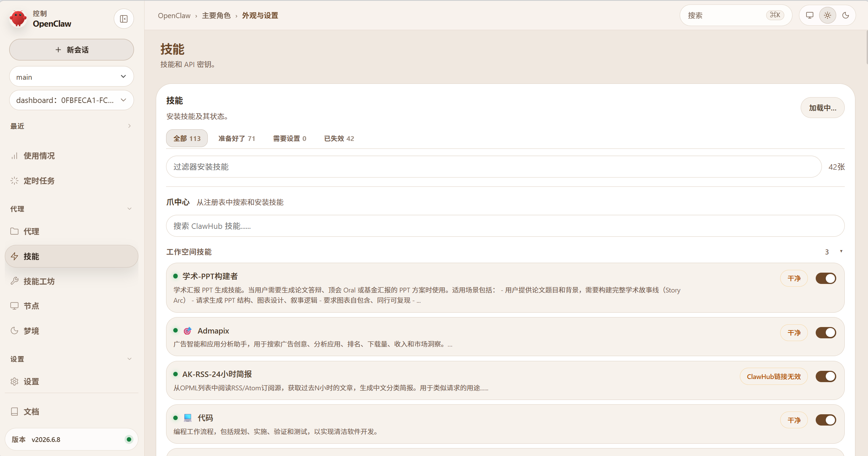Image resolution: width=868 pixels, height=456 pixels.
Task: Expand the 最近 recent section
Action: click(71, 126)
